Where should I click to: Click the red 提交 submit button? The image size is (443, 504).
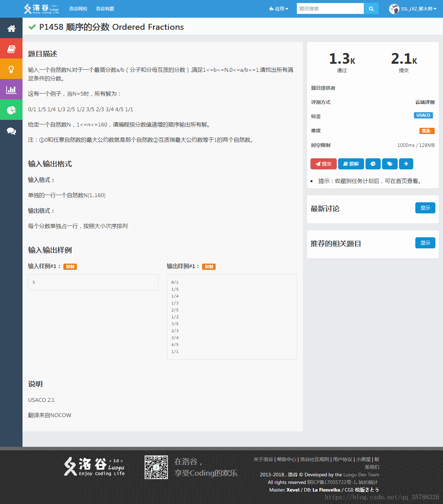[324, 164]
